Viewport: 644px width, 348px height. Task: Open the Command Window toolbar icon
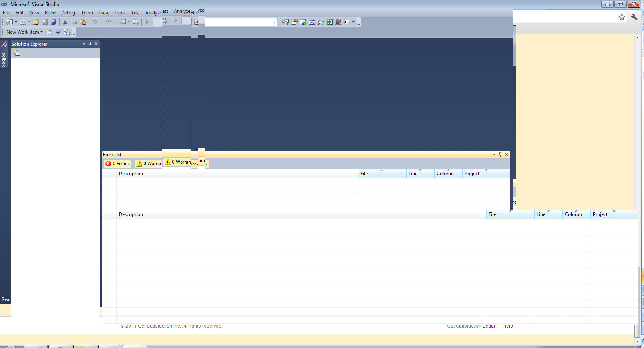tap(347, 22)
